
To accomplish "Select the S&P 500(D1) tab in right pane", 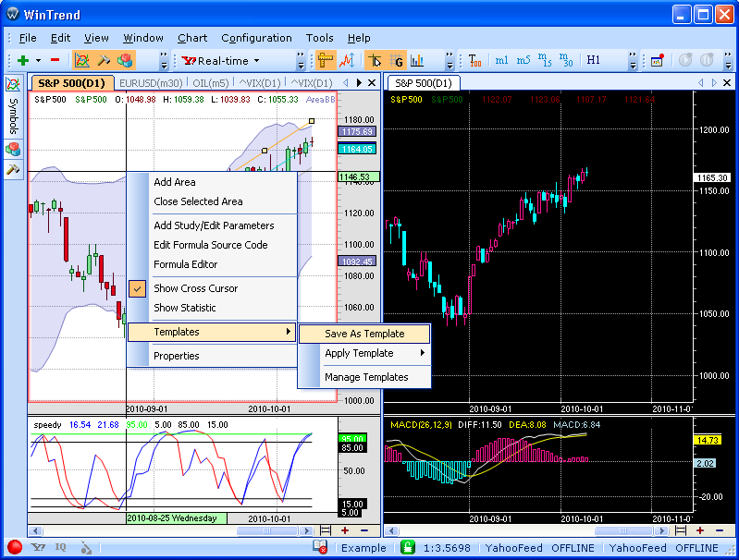I will [424, 83].
